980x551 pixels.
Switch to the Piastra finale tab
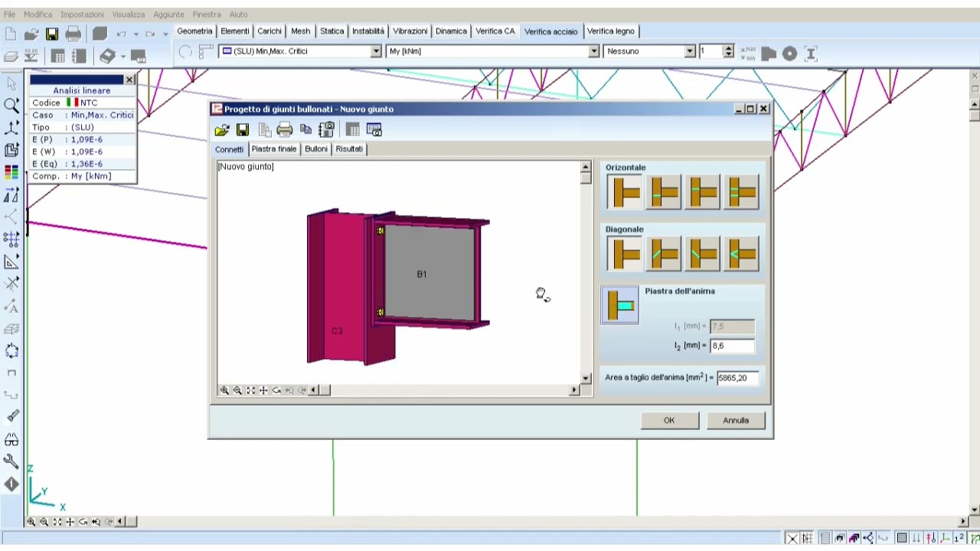click(273, 148)
